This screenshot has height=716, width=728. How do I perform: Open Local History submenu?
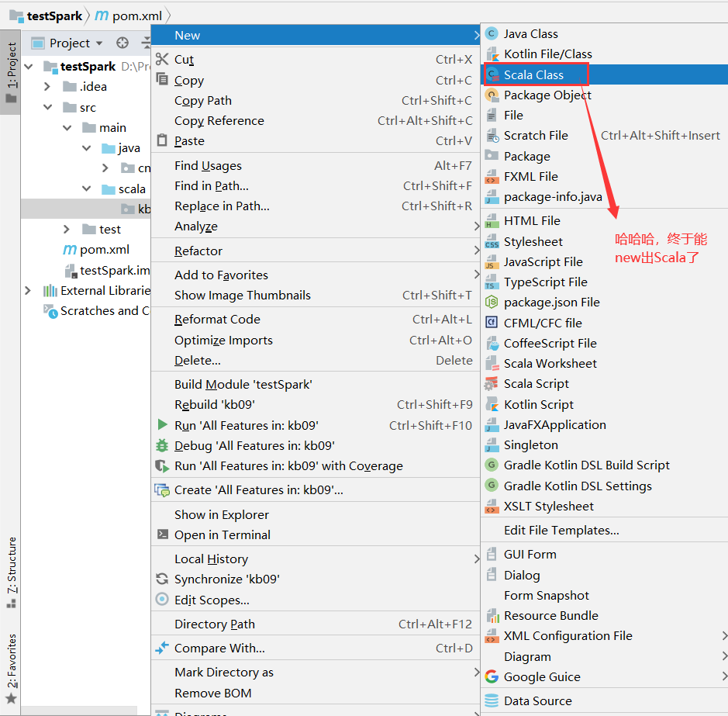(316, 559)
